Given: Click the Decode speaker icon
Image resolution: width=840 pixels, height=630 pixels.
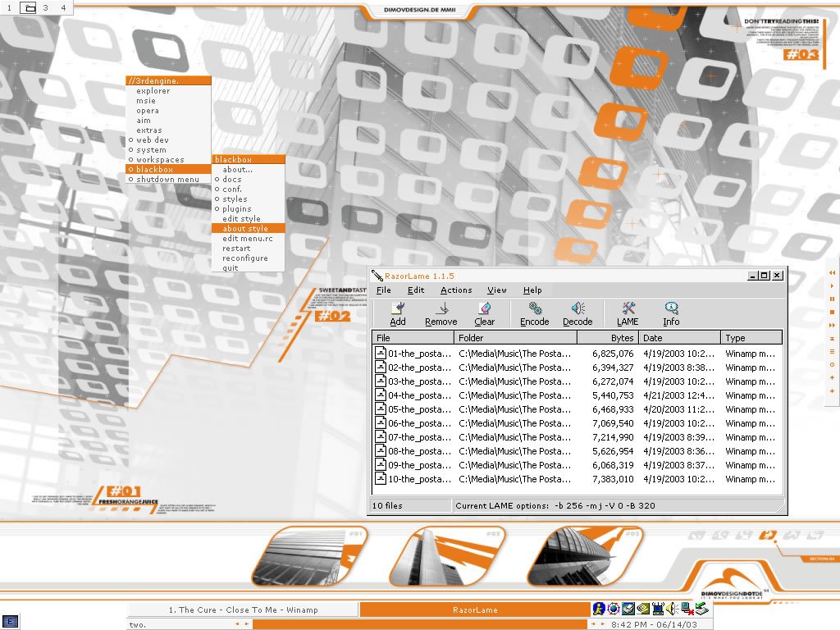Looking at the screenshot, I should pos(577,308).
